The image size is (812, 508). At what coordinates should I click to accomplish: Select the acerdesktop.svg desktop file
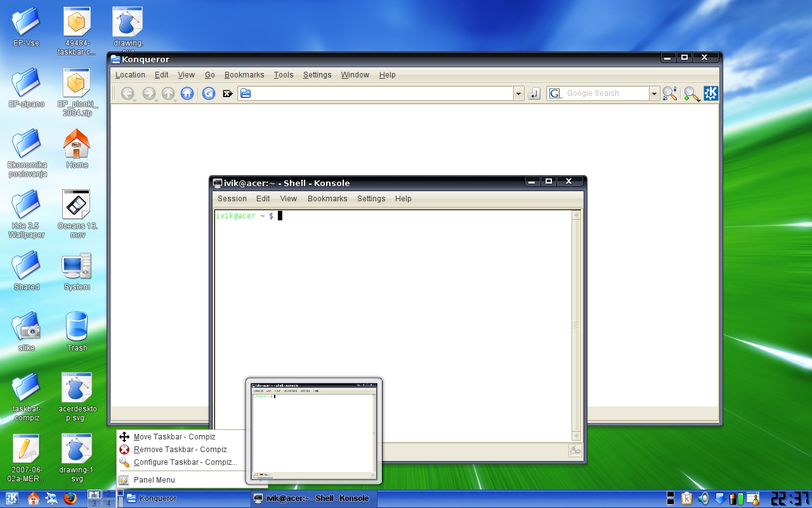(77, 397)
